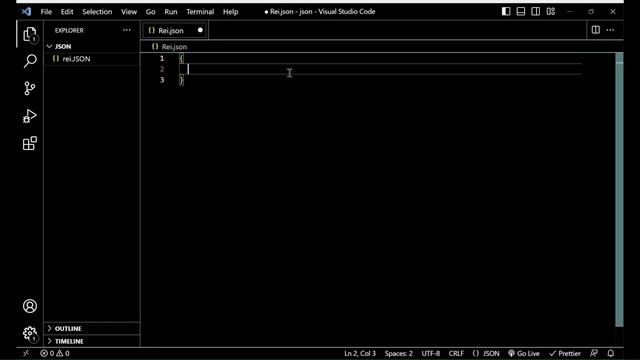Click line number 1 in the gutter
This screenshot has height=360, width=640.
(162, 58)
